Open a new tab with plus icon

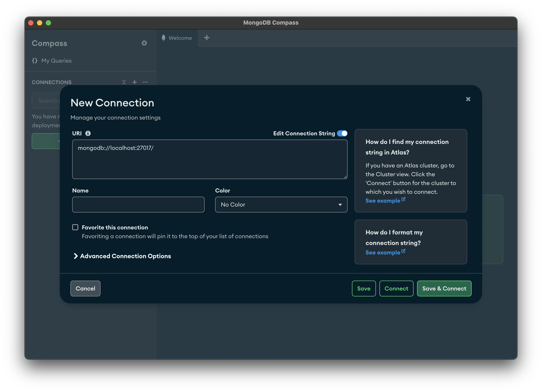207,38
